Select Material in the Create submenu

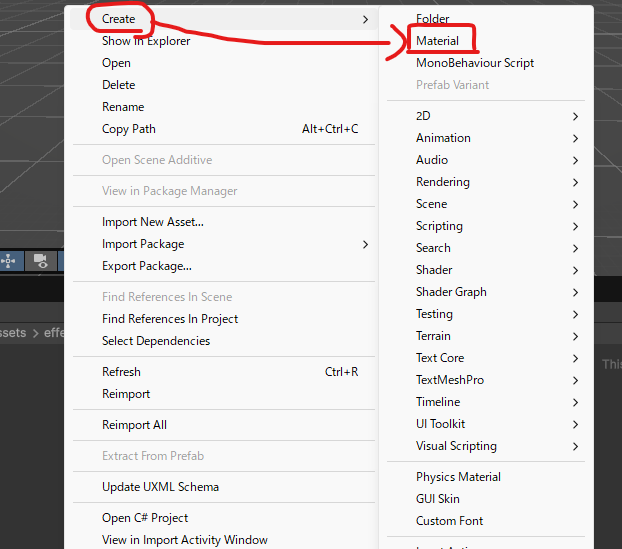pyautogui.click(x=438, y=41)
